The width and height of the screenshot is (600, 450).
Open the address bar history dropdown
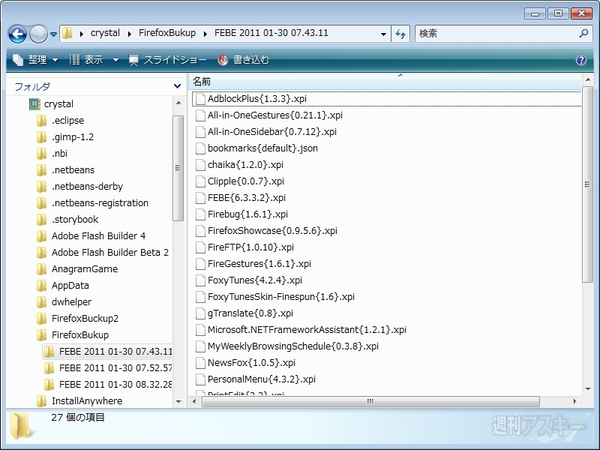coord(383,34)
